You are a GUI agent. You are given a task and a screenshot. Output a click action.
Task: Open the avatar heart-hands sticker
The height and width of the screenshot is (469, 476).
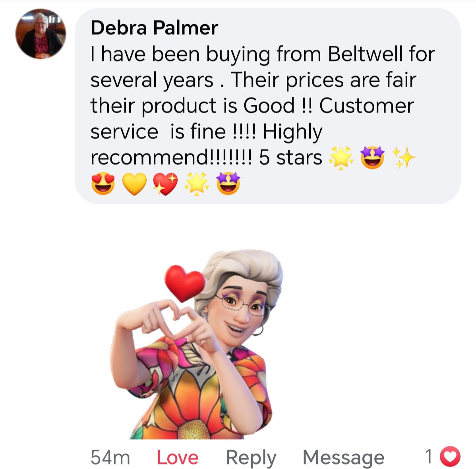pos(196,344)
